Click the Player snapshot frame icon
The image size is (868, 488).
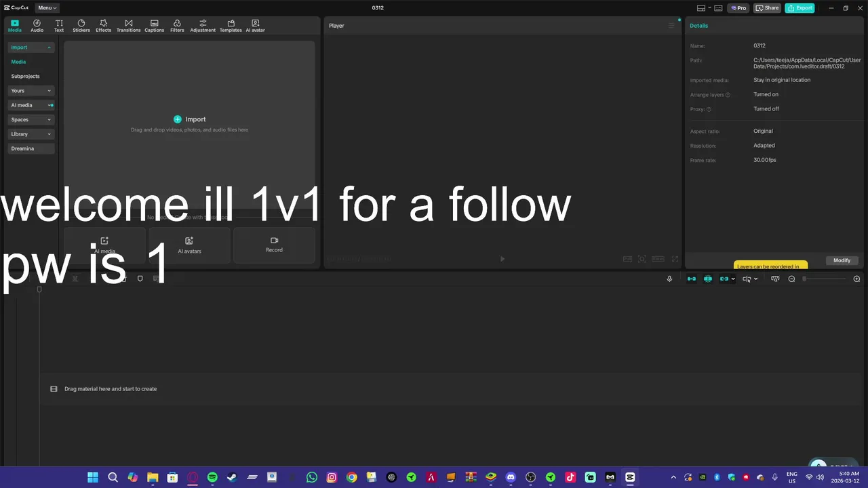[642, 259]
